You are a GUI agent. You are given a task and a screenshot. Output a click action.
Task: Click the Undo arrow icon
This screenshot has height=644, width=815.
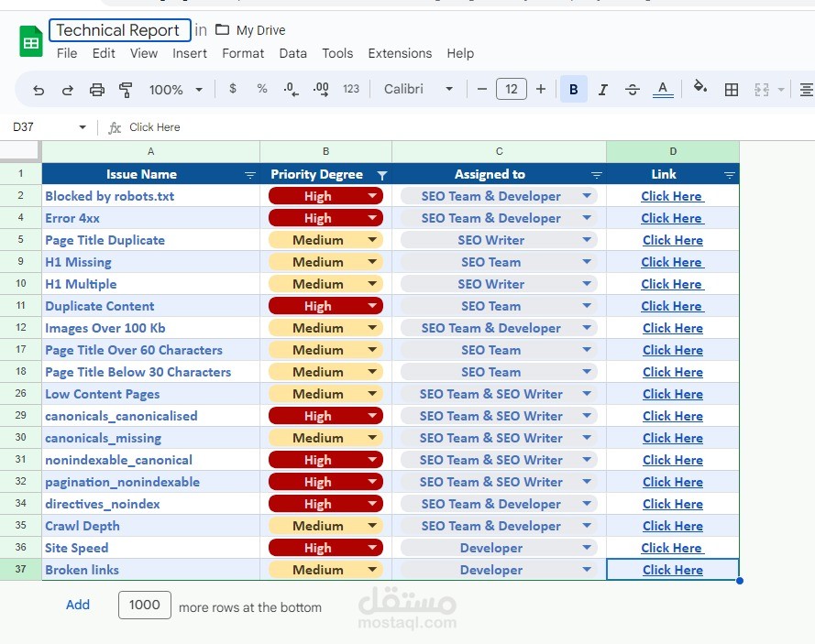[x=39, y=90]
